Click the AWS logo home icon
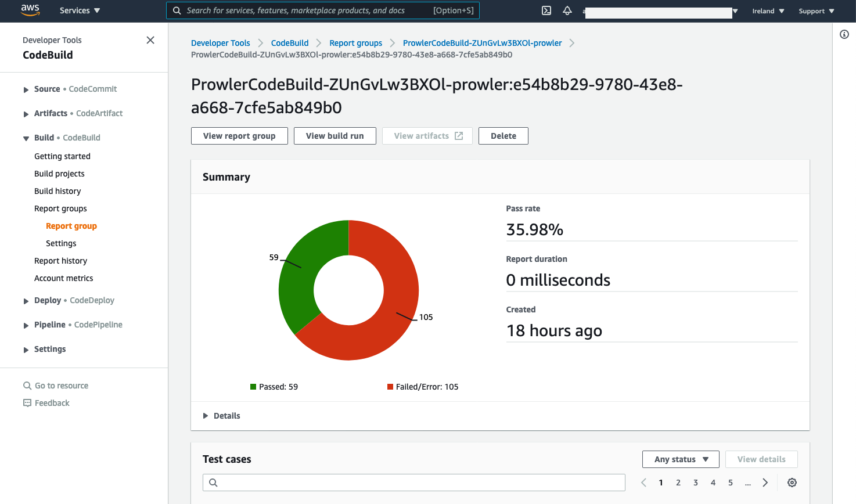 point(30,10)
